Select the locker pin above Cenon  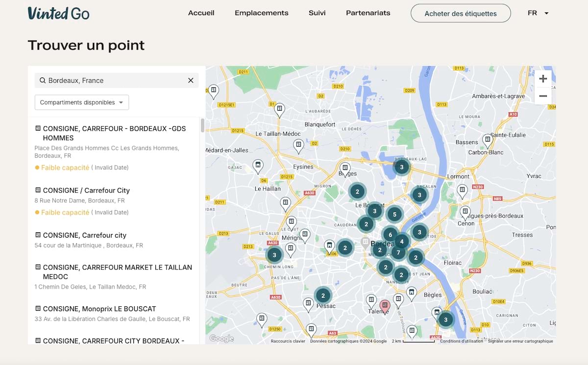(x=465, y=213)
